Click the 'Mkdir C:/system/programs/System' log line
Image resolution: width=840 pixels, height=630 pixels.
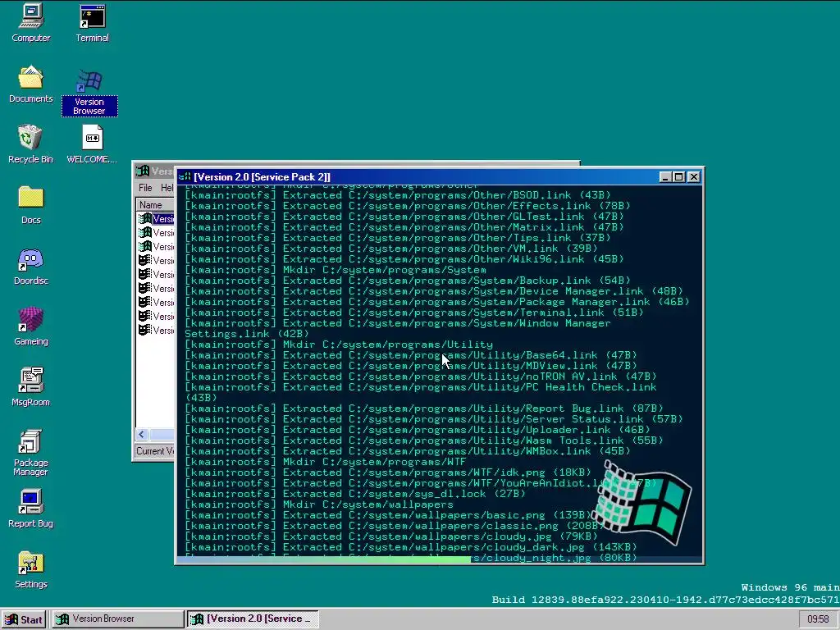[336, 270]
